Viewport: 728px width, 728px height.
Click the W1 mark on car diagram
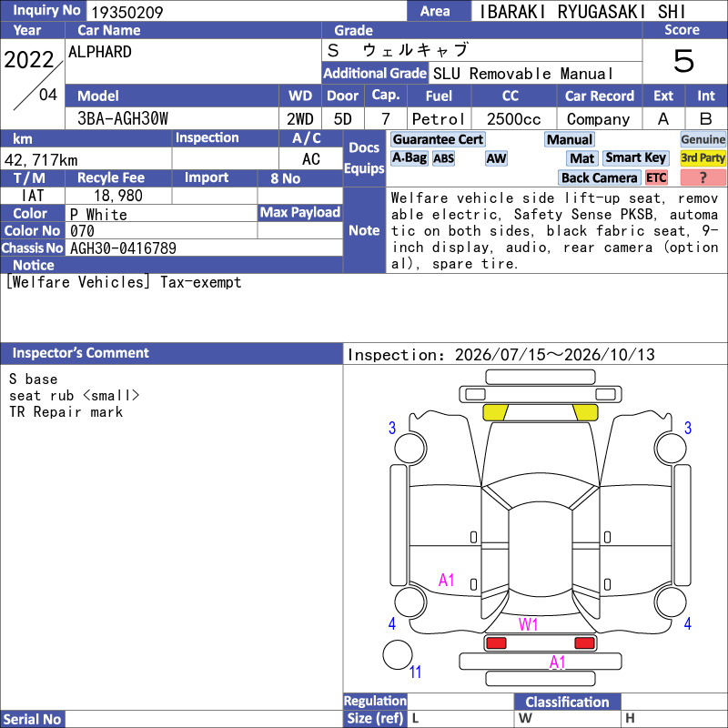529,624
